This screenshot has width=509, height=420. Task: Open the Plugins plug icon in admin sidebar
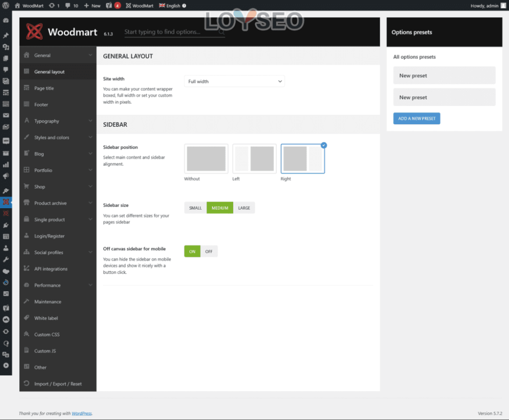click(x=6, y=225)
